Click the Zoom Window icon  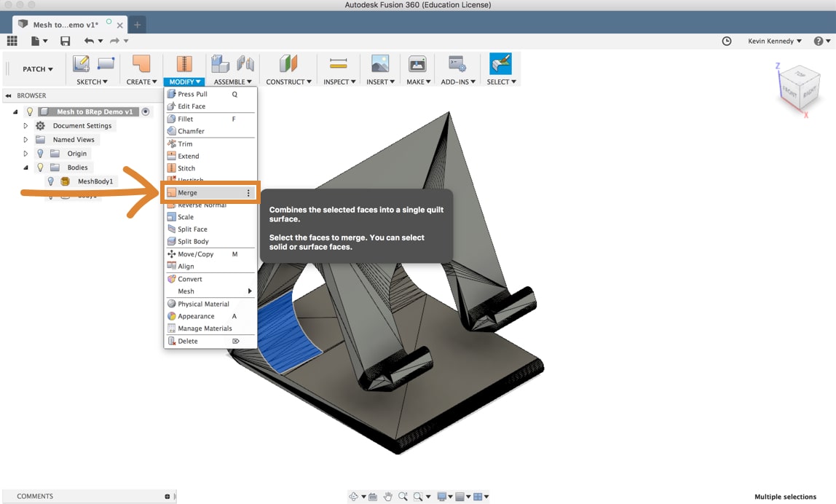point(419,497)
